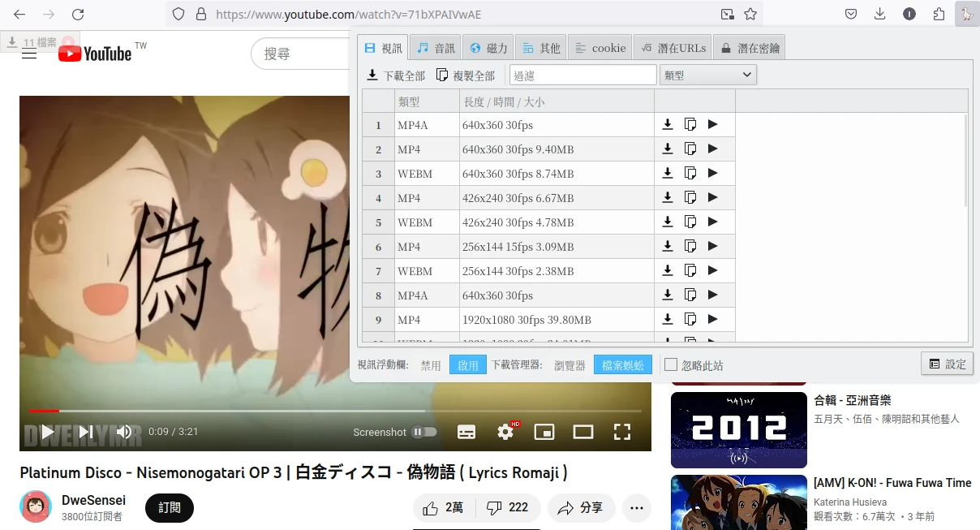This screenshot has height=530, width=980.
Task: Set download manager to 瀏覽器
Action: pyautogui.click(x=570, y=365)
